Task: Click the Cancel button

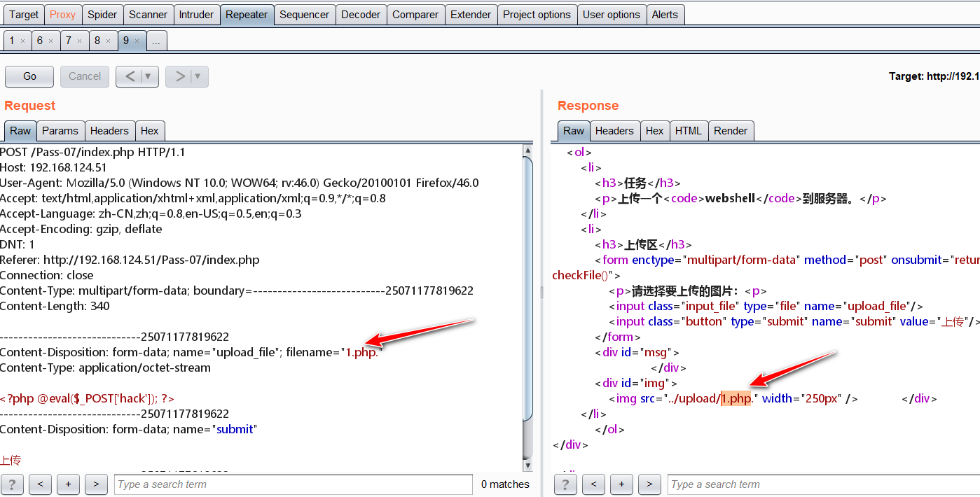Action: [85, 76]
